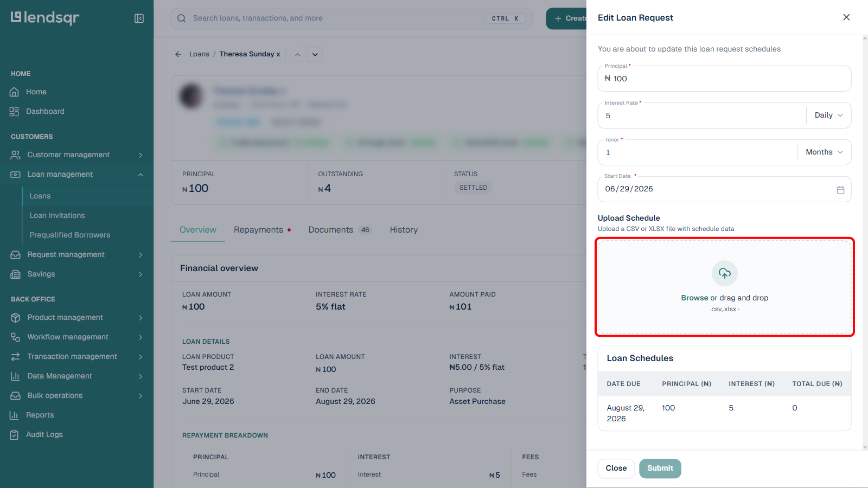This screenshot has width=868, height=488.
Task: Click the Principal amount input field
Action: click(x=725, y=79)
